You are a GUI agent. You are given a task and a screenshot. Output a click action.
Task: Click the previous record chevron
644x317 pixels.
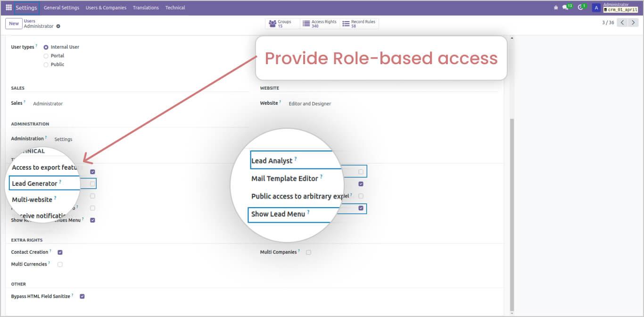(623, 22)
